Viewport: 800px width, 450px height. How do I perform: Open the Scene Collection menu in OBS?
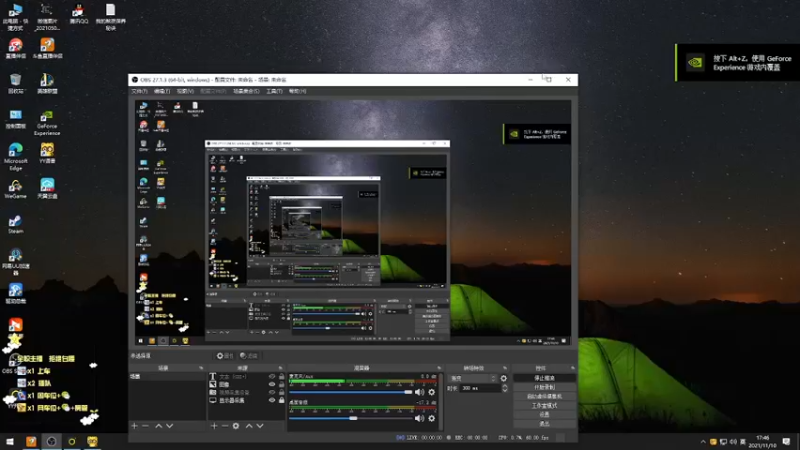point(246,91)
